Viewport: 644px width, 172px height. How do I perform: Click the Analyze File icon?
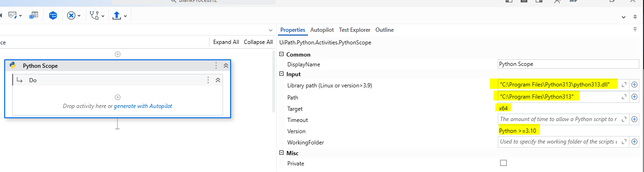point(94,15)
